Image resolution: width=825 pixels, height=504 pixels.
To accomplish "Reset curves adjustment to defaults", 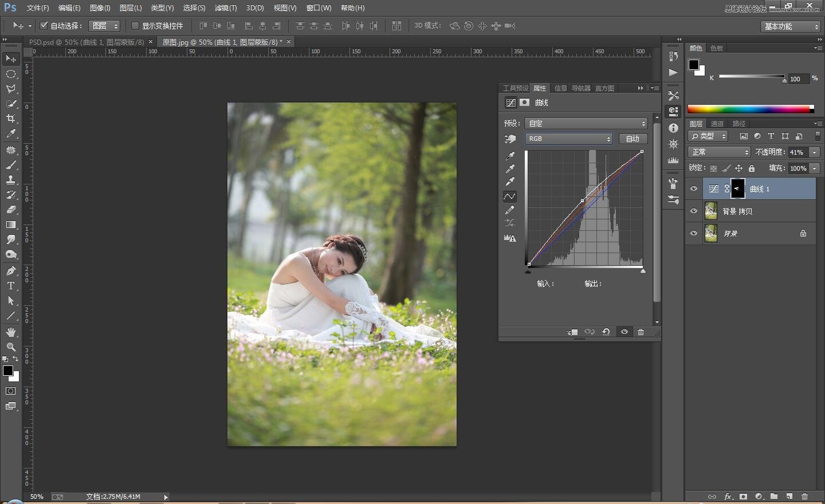I will 606,332.
